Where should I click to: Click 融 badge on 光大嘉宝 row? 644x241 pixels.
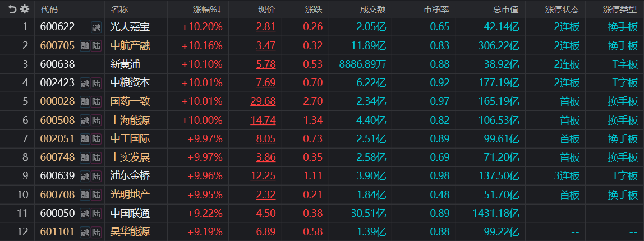[x=96, y=26]
